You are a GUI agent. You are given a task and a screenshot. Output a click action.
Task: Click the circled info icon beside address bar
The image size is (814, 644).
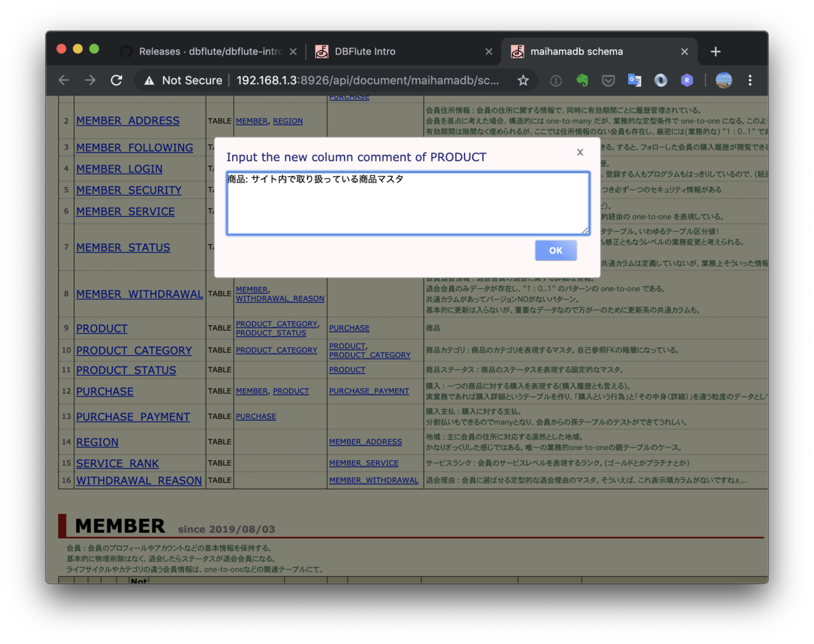pyautogui.click(x=556, y=80)
